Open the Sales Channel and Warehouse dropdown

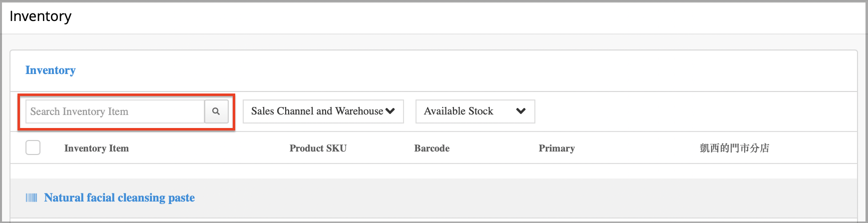pos(323,111)
